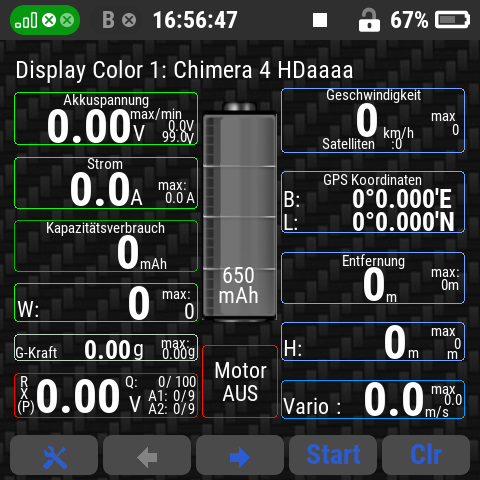Tap the 650 mAh battery gauge
Viewport: 480px width, 480px height.
coord(239,212)
